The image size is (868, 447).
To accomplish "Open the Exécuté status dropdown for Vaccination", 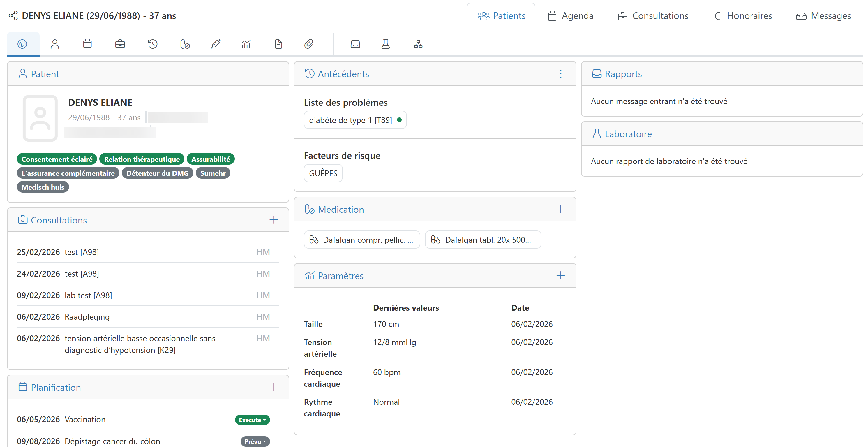I will pyautogui.click(x=252, y=420).
